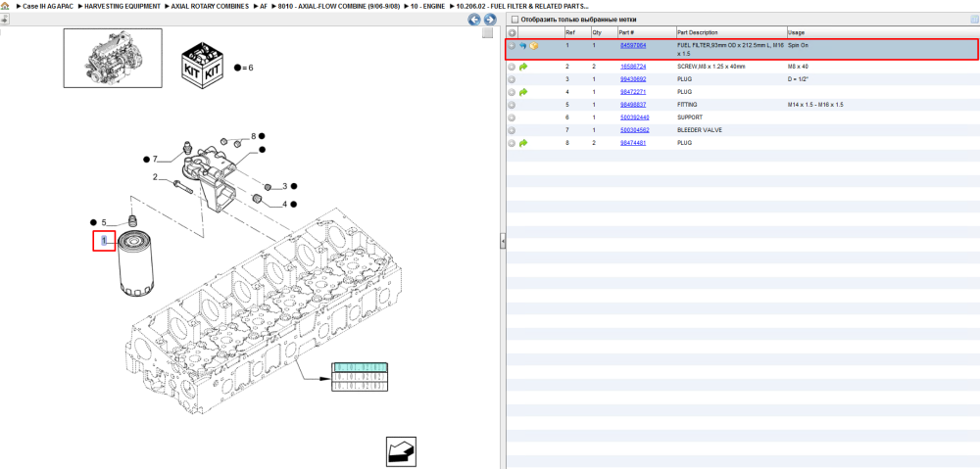Image resolution: width=980 pixels, height=469 pixels.
Task: Collapse the parts panel using the splitter handle
Action: tap(503, 242)
